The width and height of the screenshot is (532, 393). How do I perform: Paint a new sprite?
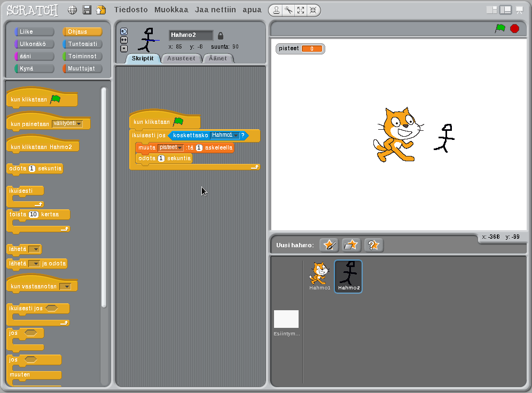(x=329, y=245)
